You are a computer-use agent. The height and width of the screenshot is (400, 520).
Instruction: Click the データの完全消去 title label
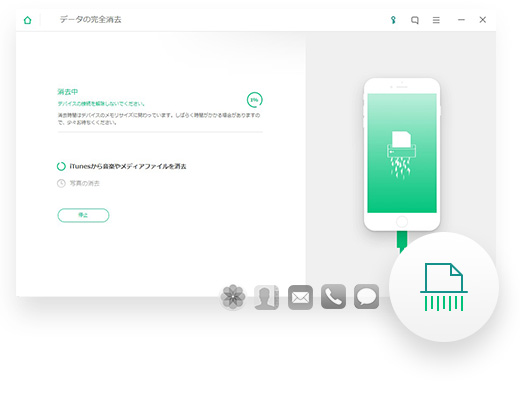coord(90,20)
